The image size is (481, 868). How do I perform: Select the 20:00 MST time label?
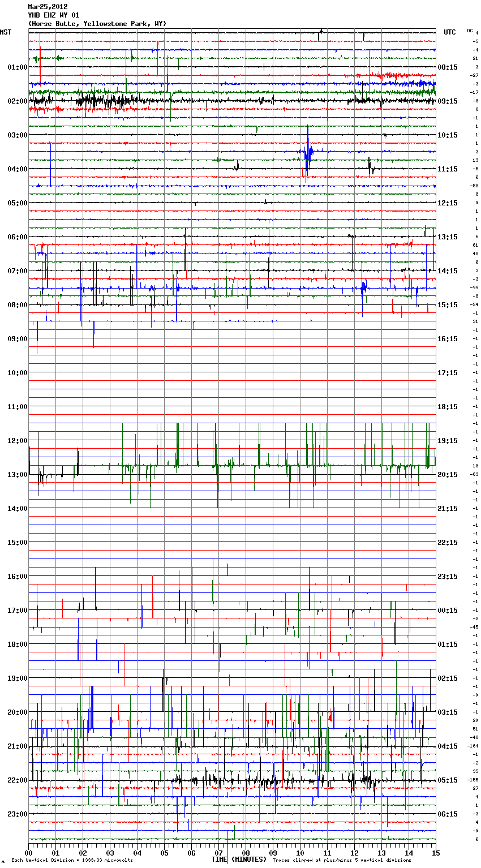[x=17, y=712]
